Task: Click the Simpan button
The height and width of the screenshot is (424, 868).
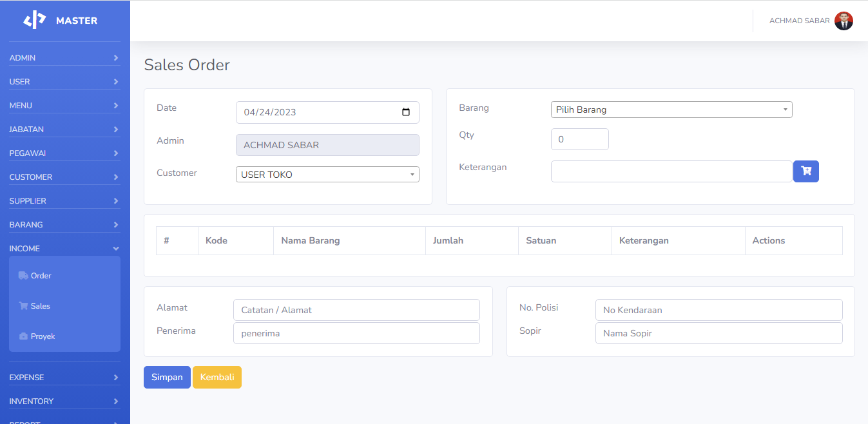Action: (167, 378)
